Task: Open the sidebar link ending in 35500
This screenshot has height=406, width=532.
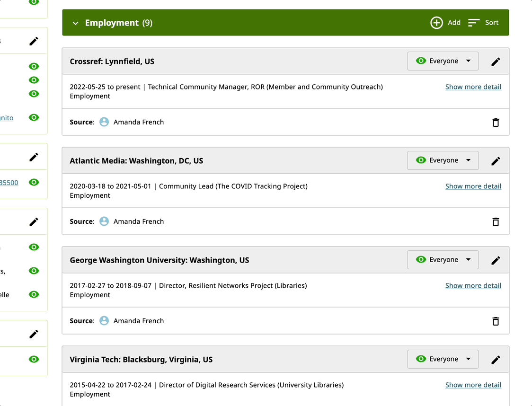Action: coord(9,183)
